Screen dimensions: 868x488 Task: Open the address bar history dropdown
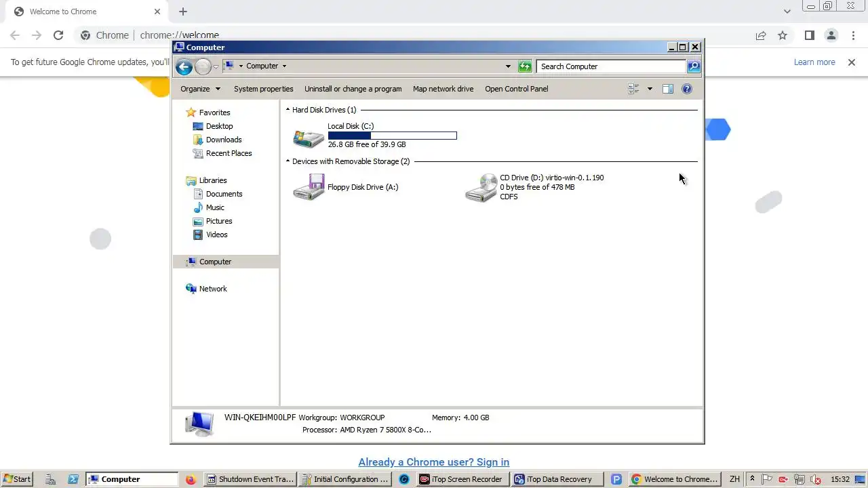508,66
